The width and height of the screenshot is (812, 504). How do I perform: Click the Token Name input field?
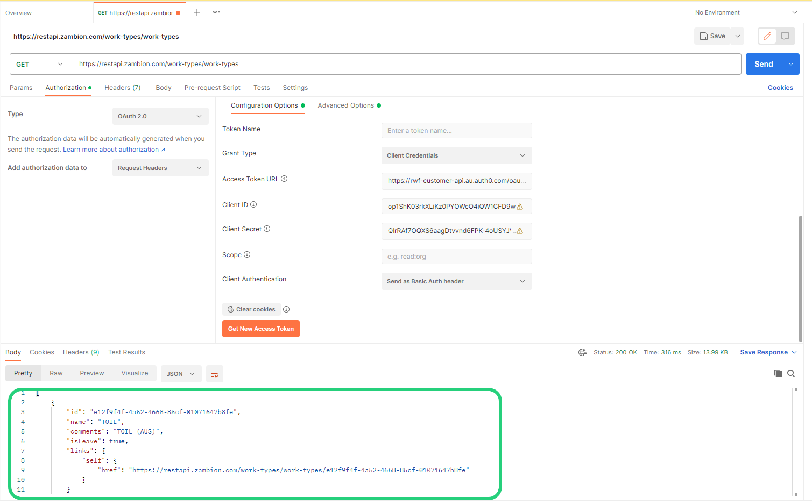(x=457, y=131)
